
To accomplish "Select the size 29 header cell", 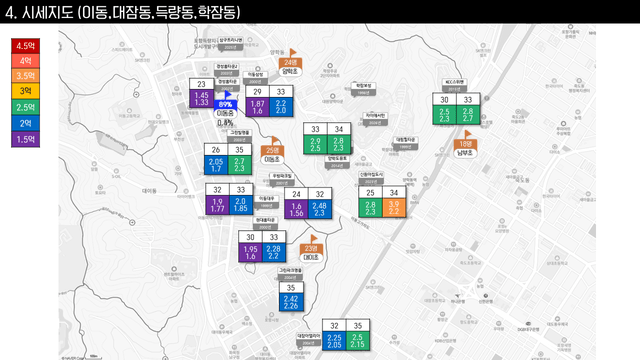I will 258,92.
